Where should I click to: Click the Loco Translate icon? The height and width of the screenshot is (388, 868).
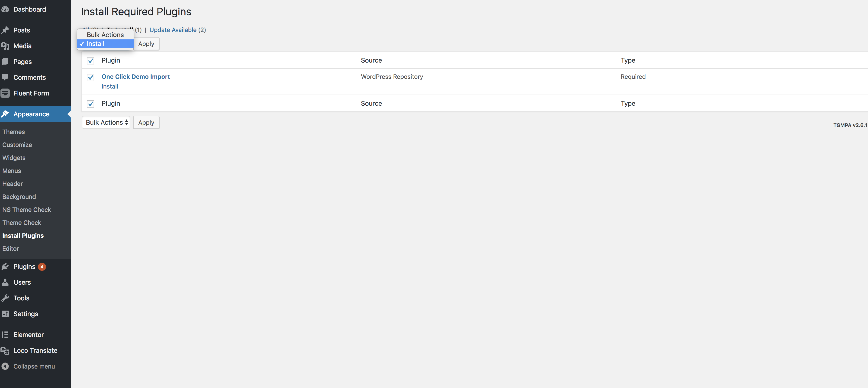point(5,351)
